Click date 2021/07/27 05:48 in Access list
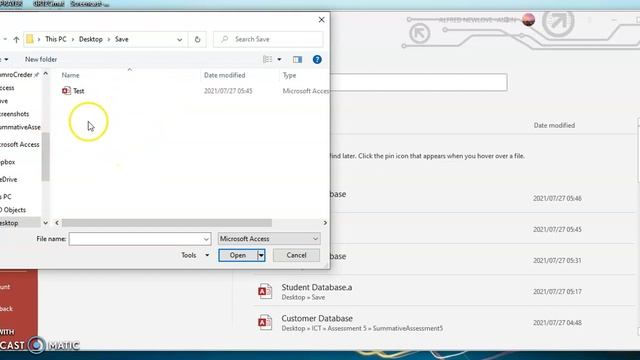The image size is (640, 360). pos(557,198)
